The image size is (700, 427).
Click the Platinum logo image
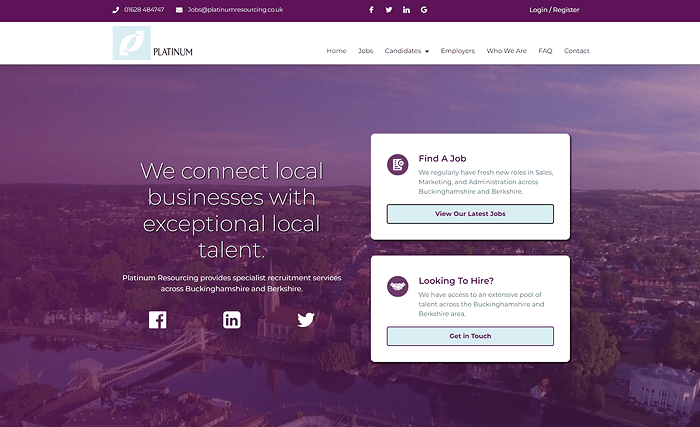click(153, 43)
